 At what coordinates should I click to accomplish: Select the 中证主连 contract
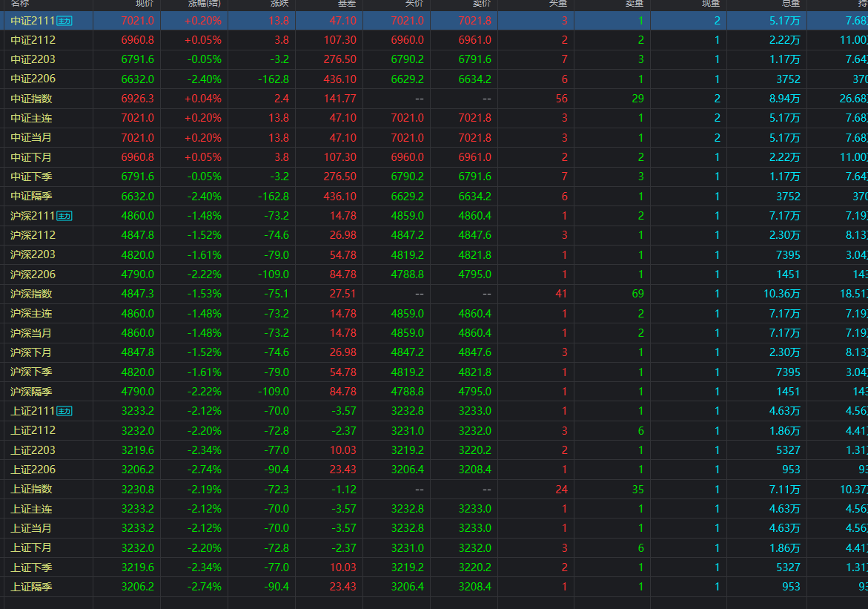31,118
